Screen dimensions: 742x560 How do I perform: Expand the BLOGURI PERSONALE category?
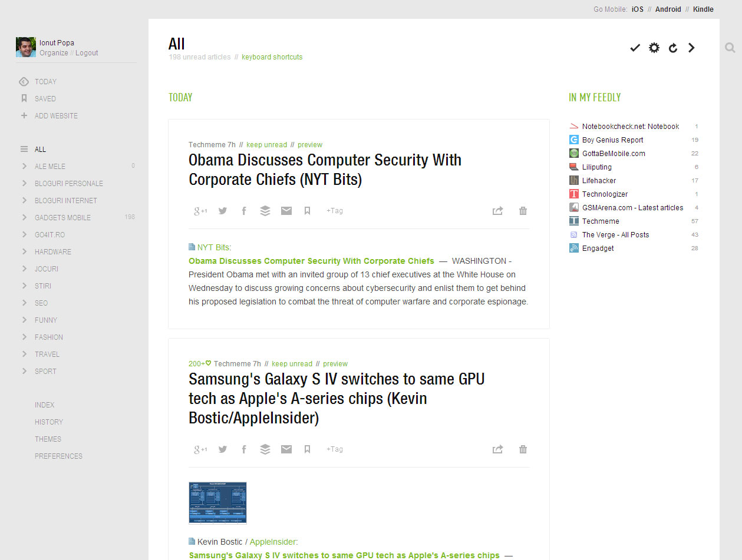click(24, 183)
